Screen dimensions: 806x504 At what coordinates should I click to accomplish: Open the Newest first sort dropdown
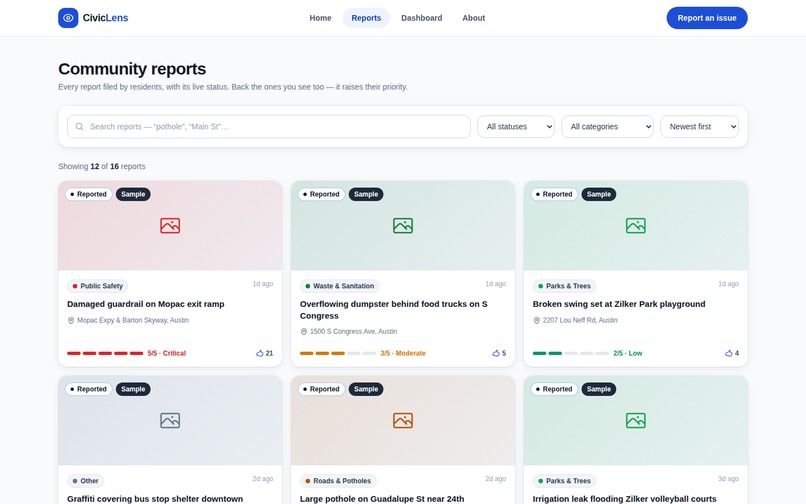(699, 127)
